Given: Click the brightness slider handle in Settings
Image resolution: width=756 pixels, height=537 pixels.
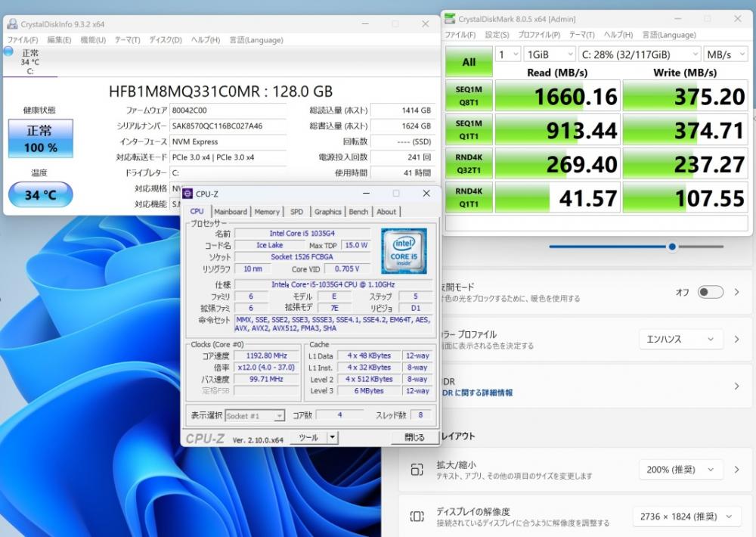Looking at the screenshot, I should coord(672,247).
